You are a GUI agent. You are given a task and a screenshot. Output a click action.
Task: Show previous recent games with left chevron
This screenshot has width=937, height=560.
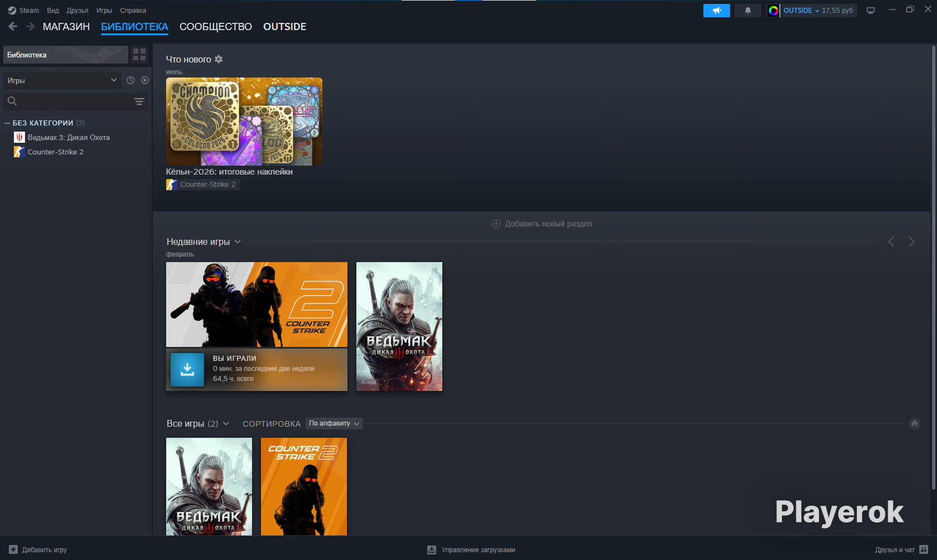click(891, 242)
